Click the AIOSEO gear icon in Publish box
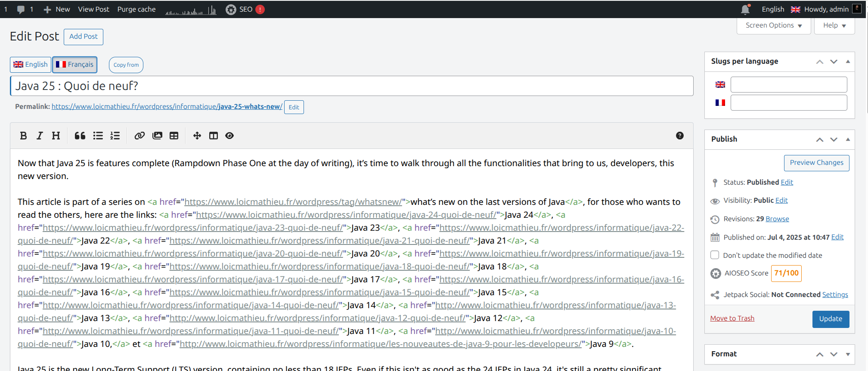This screenshot has width=868, height=371. [x=716, y=273]
